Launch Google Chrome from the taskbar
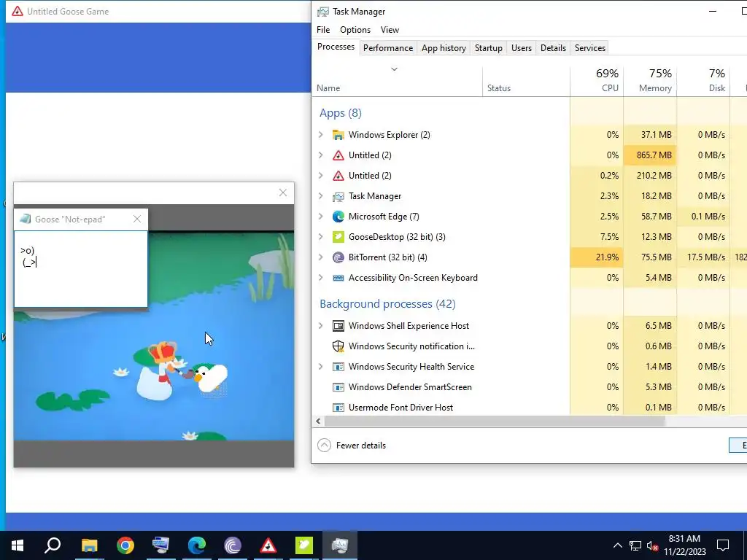Viewport: 747px width, 560px height. click(x=125, y=545)
